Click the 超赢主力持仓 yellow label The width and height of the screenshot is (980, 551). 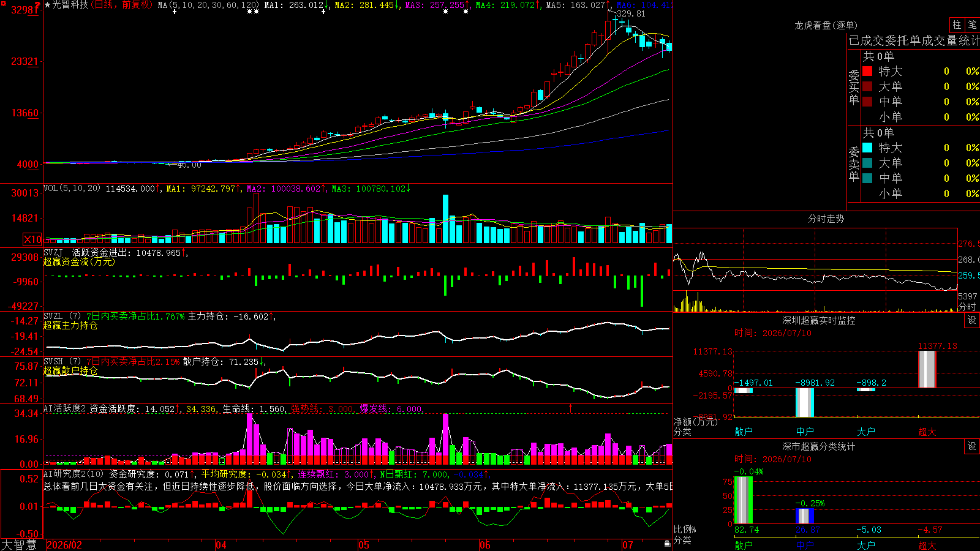(x=70, y=325)
